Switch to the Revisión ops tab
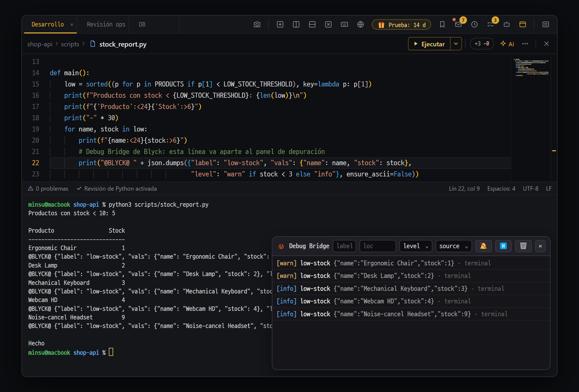Screen dimensions: 579x392 click(106, 24)
